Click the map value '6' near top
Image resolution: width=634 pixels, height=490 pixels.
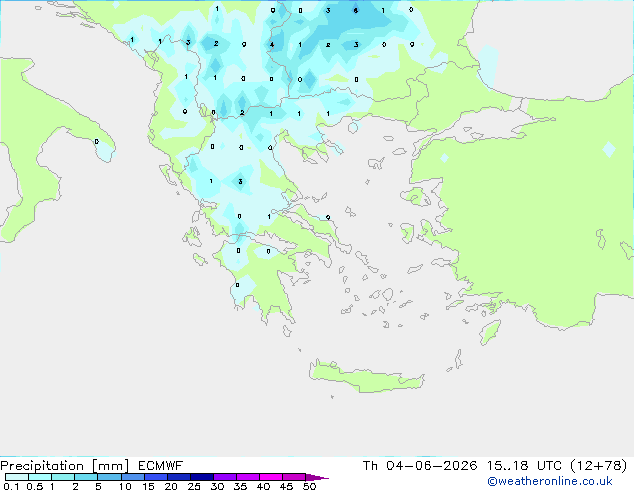(x=355, y=11)
